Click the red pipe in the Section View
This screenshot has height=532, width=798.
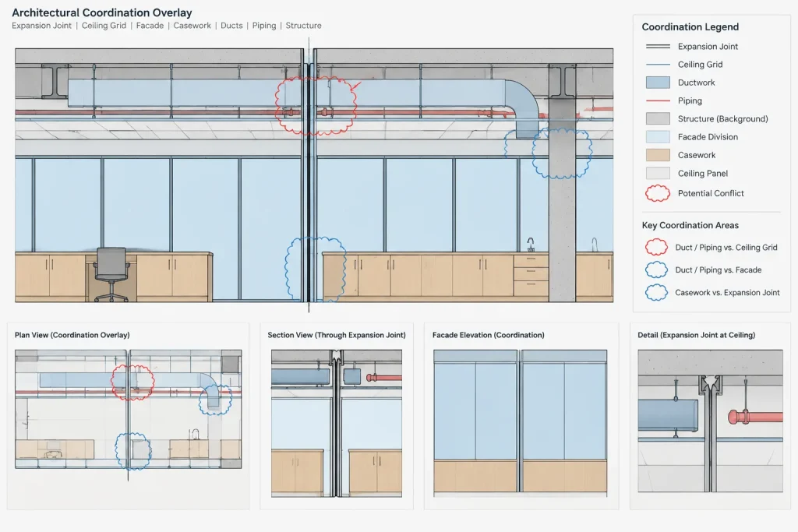[384, 377]
